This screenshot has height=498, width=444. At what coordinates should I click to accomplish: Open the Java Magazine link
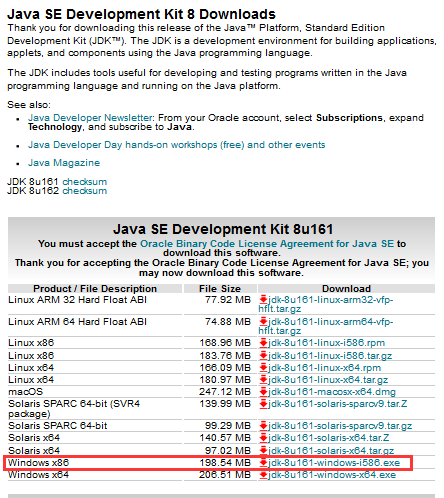(x=64, y=163)
